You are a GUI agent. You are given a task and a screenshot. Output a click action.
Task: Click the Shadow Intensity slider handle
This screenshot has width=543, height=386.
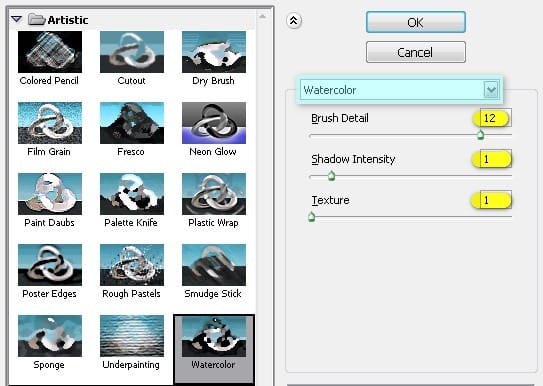point(331,176)
